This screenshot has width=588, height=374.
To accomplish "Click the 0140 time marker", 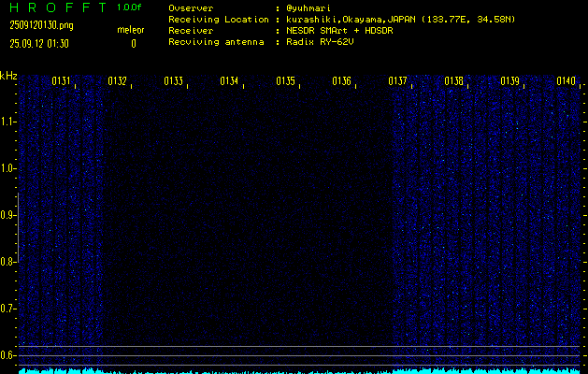I will tap(566, 81).
